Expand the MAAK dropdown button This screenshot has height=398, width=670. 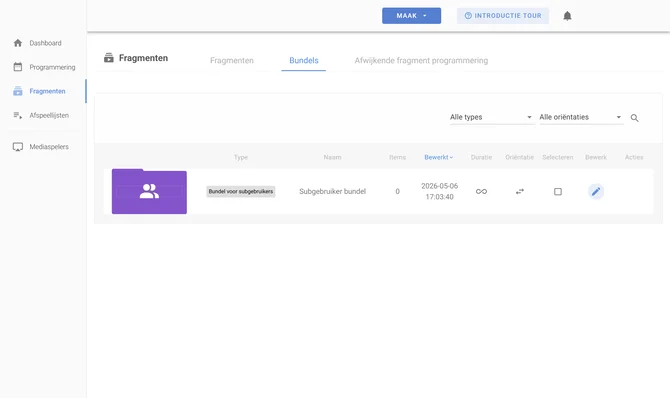tap(411, 16)
